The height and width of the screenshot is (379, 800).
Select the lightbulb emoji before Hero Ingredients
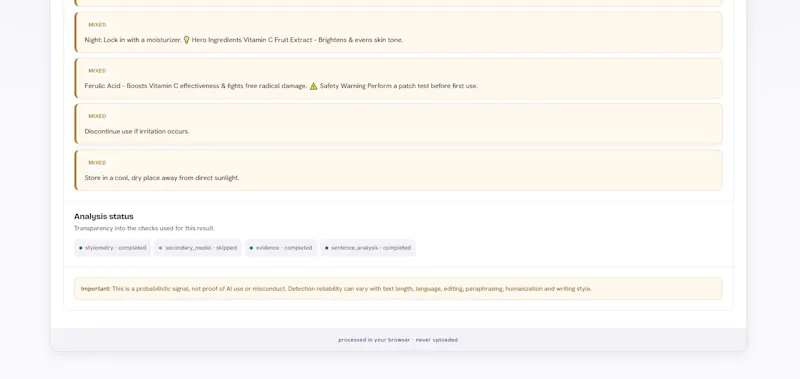(186, 40)
